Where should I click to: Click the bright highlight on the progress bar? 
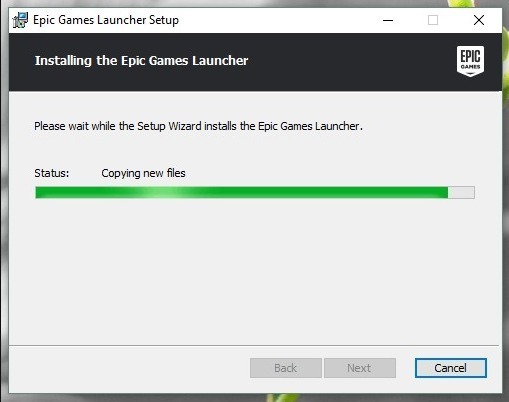[165, 192]
